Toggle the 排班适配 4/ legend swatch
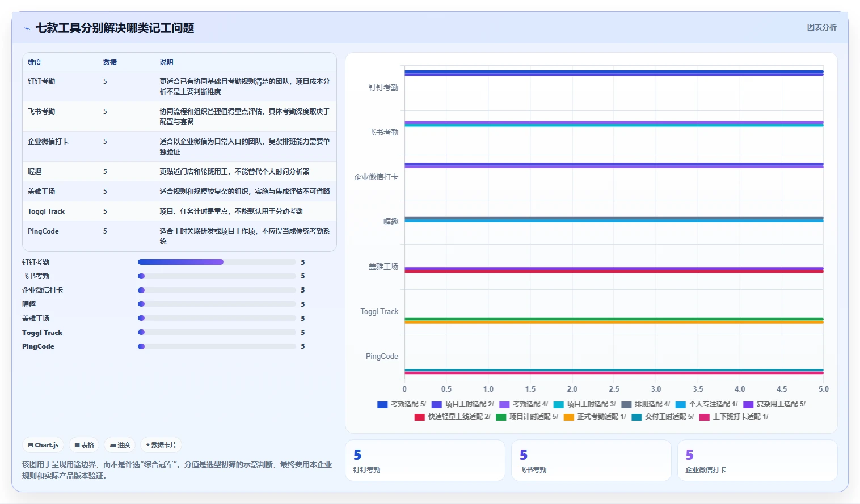This screenshot has width=860, height=504. [x=626, y=405]
